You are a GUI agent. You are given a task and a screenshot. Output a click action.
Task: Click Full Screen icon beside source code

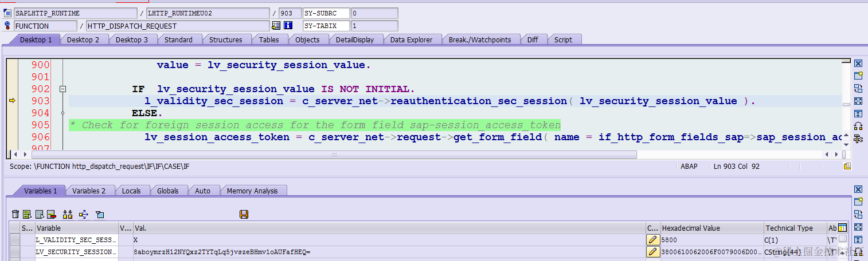click(x=858, y=101)
